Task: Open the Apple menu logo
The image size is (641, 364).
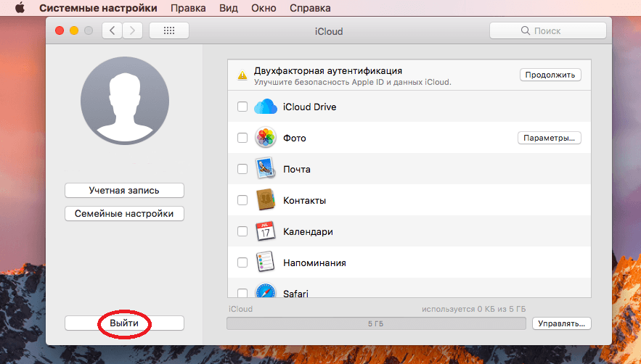Action: coord(20,9)
